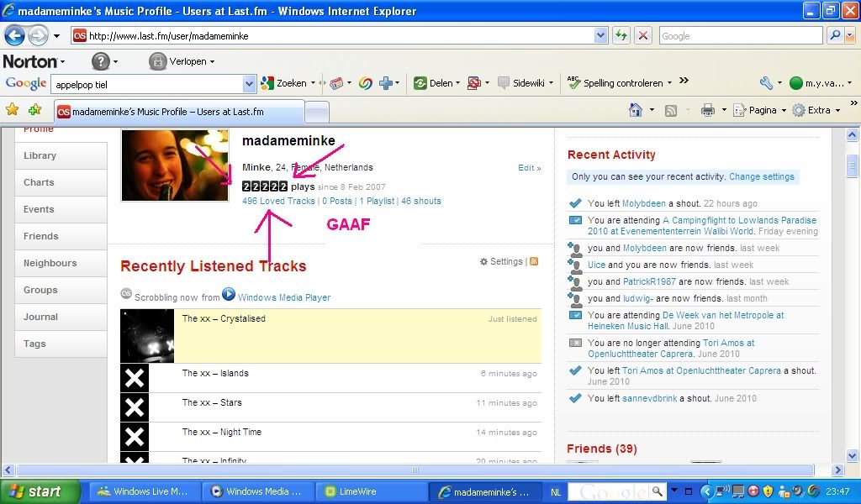Select Events in the profile sidebar
The height and width of the screenshot is (504, 861).
click(x=61, y=209)
